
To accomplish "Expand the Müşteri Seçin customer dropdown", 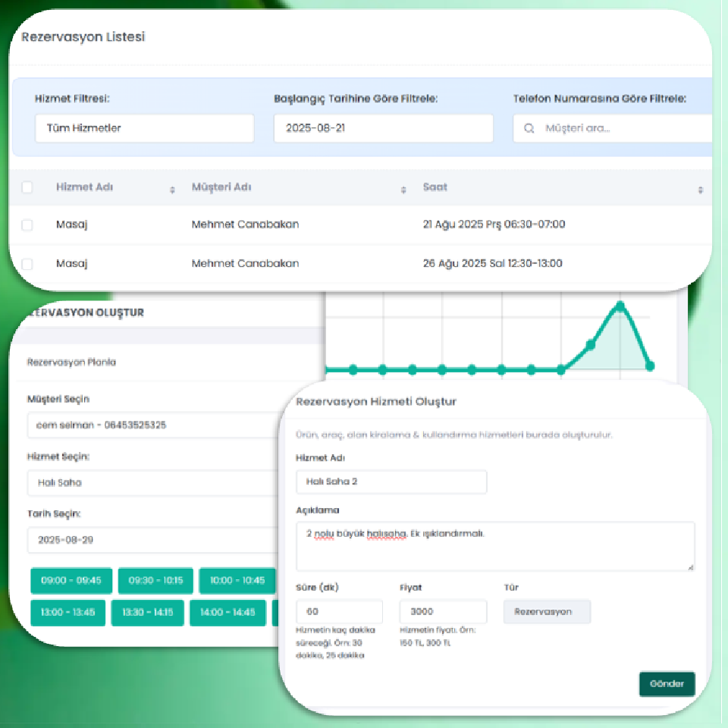I will (152, 425).
